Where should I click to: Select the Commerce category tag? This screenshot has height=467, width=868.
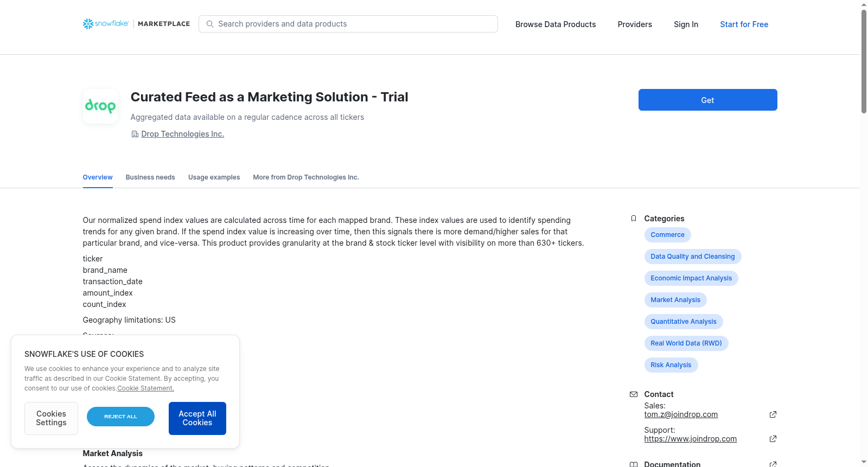[667, 235]
